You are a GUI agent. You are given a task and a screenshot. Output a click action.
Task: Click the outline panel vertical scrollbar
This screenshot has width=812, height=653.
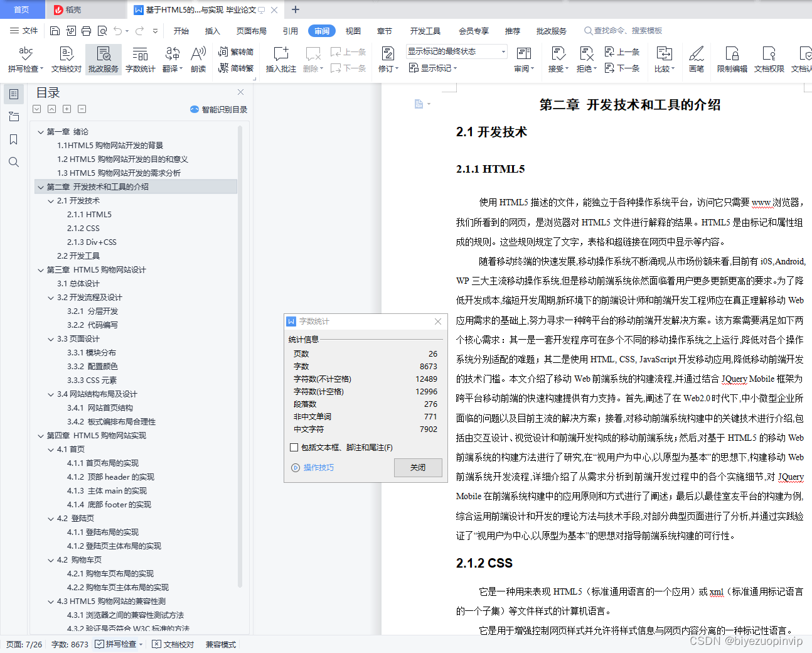click(x=240, y=356)
